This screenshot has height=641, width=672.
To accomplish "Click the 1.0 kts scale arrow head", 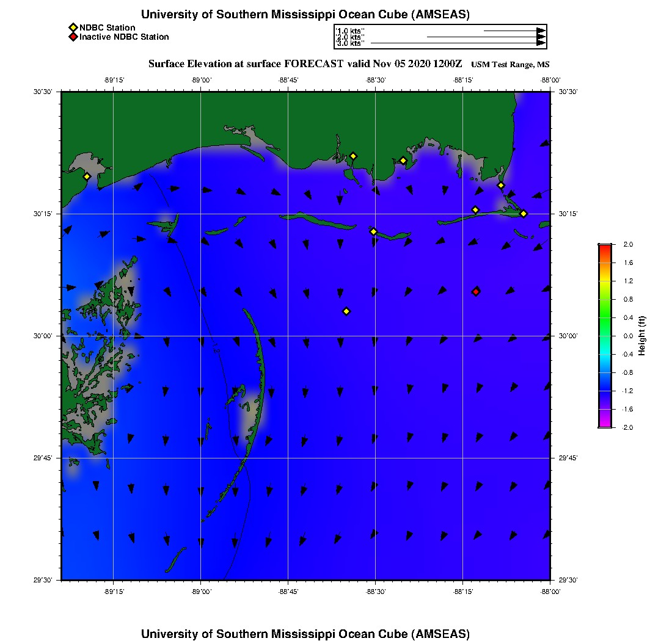I will pyautogui.click(x=541, y=31).
